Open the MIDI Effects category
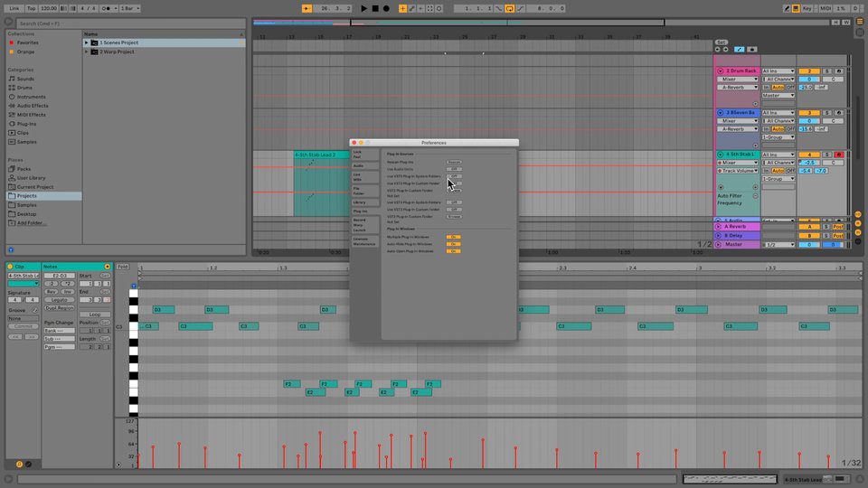 (31, 115)
